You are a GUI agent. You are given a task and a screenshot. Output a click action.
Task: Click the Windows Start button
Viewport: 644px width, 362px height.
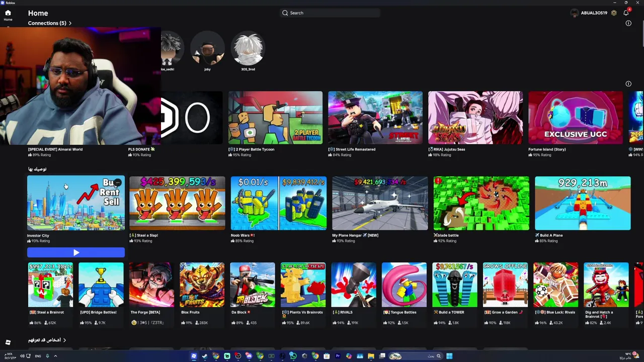[449, 356]
